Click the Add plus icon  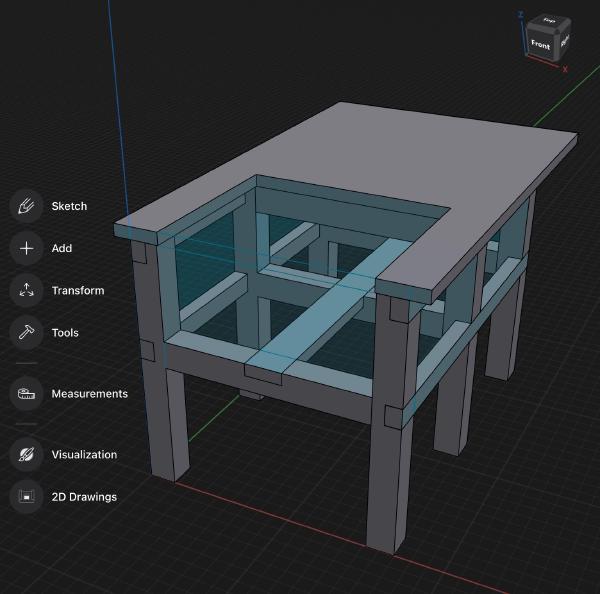pos(26,248)
